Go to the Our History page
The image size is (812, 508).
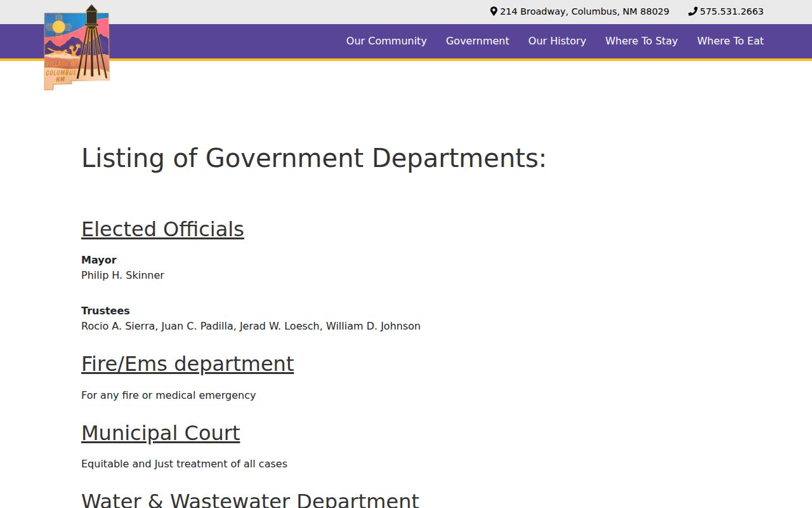557,41
